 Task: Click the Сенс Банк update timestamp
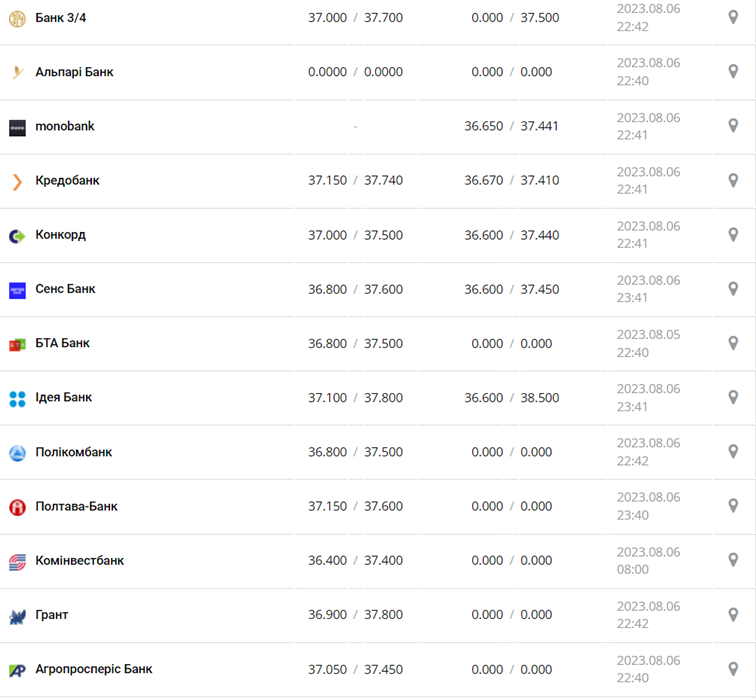coord(648,289)
